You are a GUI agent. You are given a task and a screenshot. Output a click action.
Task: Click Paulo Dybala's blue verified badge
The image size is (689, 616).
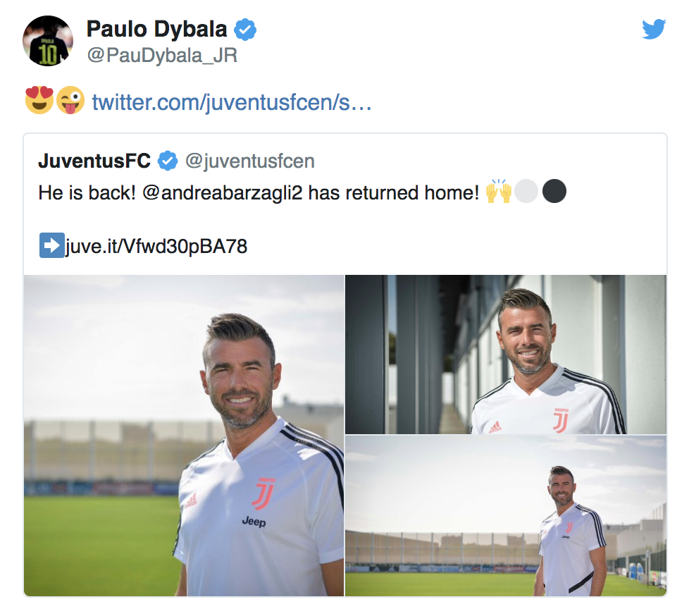[x=244, y=30]
